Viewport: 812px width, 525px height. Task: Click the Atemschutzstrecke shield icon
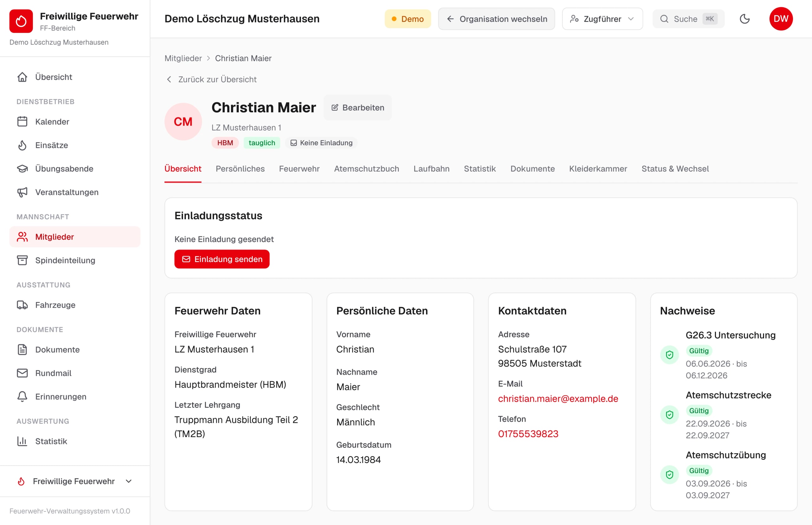[670, 415]
